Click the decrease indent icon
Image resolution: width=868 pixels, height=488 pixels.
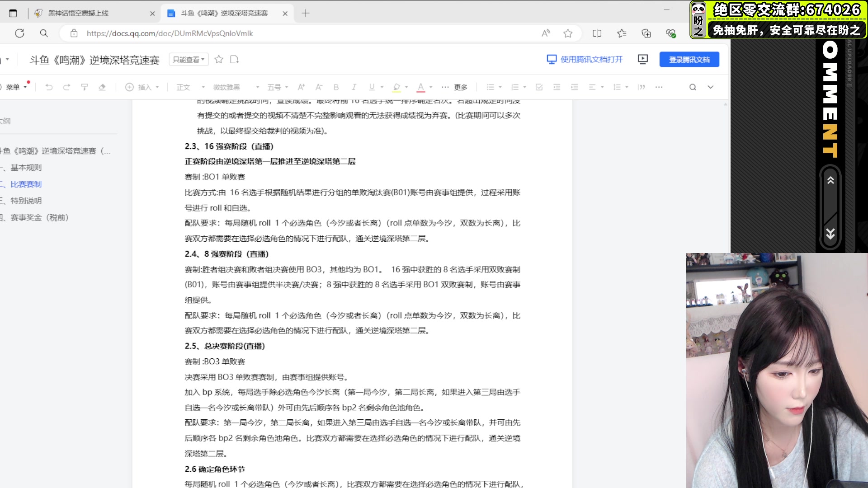tap(557, 87)
